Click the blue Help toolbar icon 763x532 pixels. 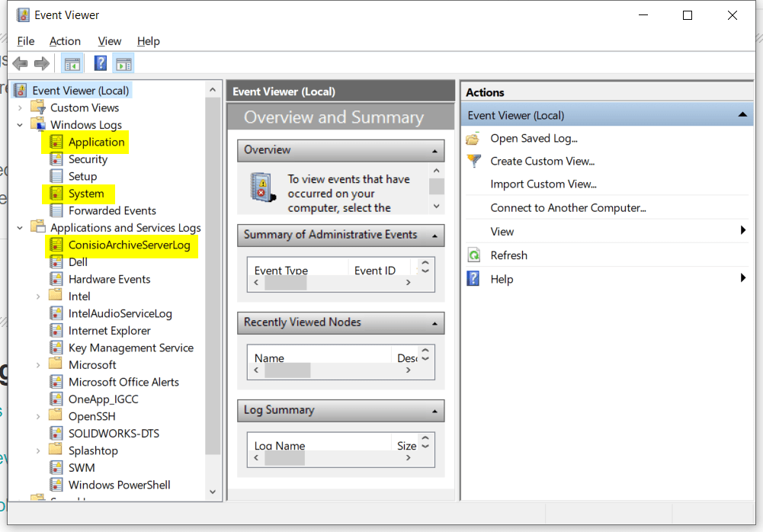(x=101, y=63)
